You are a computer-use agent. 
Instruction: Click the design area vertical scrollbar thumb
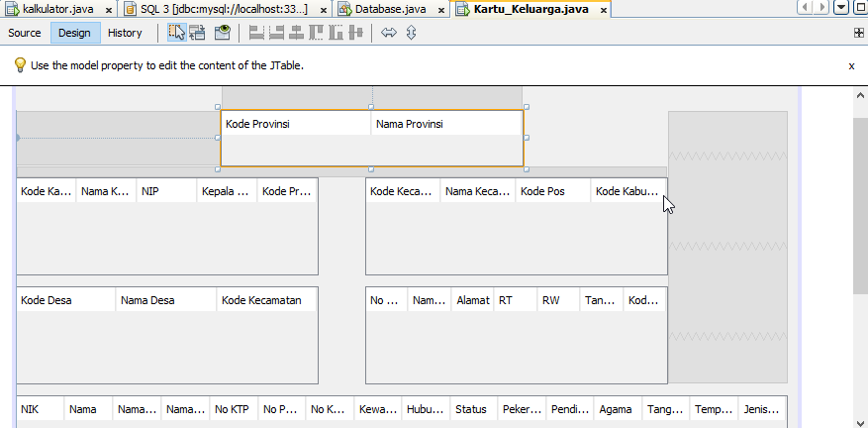861,206
